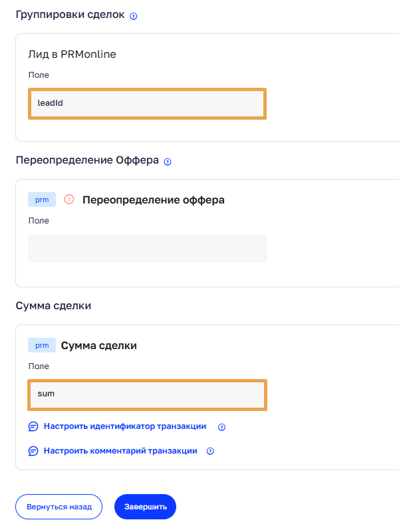
Task: Click the orange warning icon near Переопределение оффера
Action: point(69,199)
